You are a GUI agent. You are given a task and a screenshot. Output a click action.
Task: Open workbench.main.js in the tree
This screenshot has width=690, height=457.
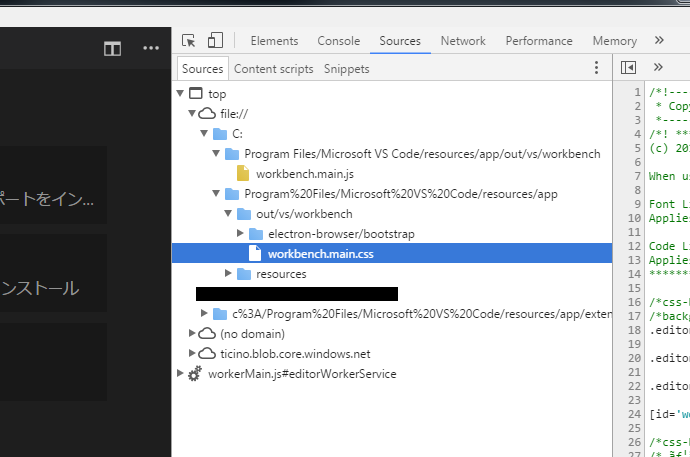tap(305, 174)
